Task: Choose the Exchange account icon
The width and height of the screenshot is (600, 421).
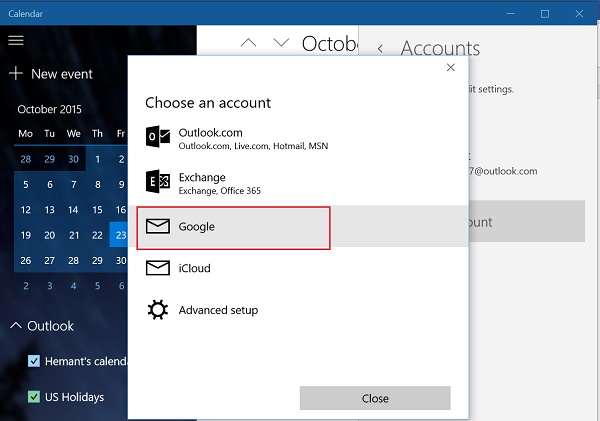Action: click(x=158, y=181)
